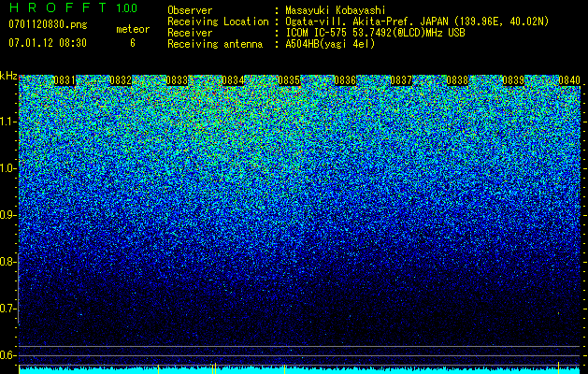Select the 0.6 frequency axis label
This screenshot has height=374, width=588.
pyautogui.click(x=7, y=355)
